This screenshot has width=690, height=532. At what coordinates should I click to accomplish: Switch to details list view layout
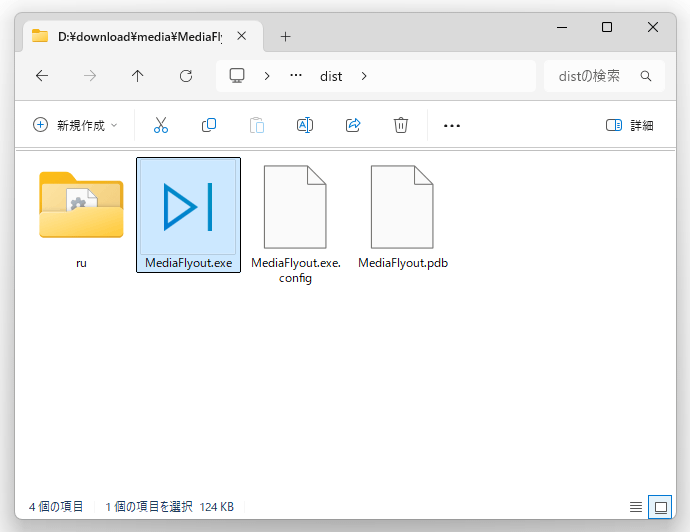coord(636,507)
